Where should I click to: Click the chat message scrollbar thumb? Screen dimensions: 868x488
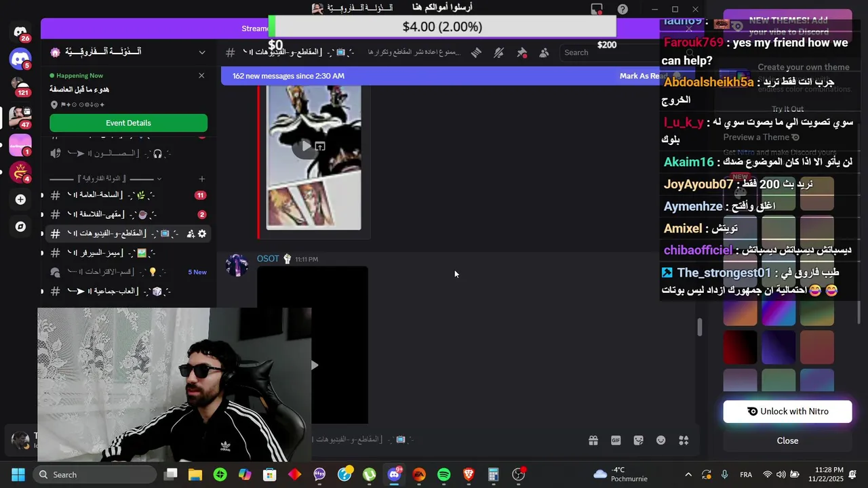coord(700,326)
